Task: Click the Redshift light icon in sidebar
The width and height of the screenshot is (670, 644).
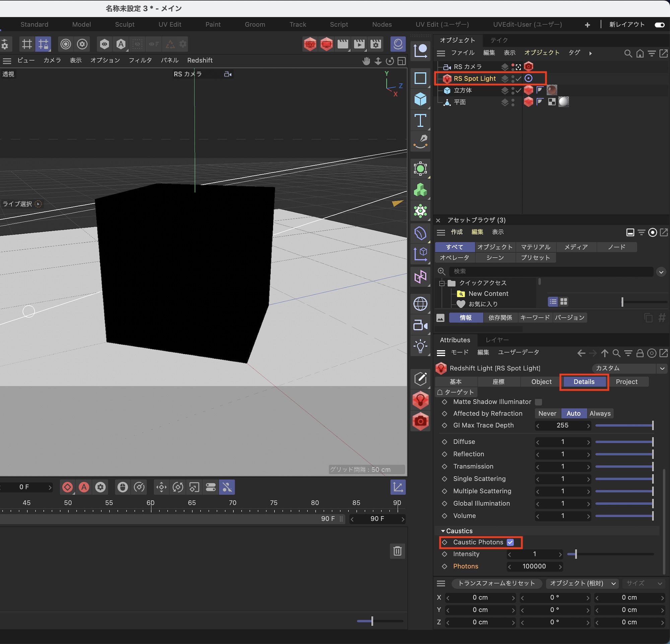Action: pos(420,400)
